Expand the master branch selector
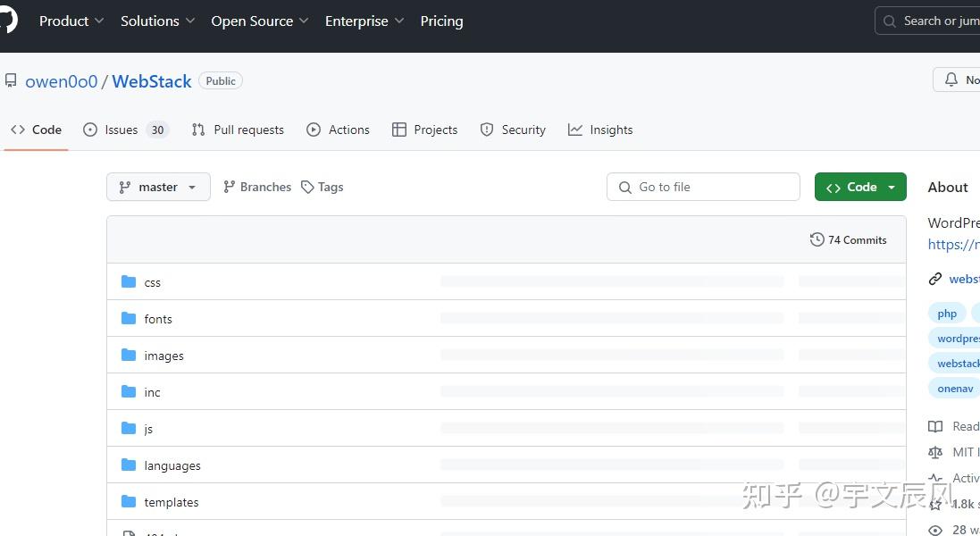980x536 pixels. pos(158,187)
